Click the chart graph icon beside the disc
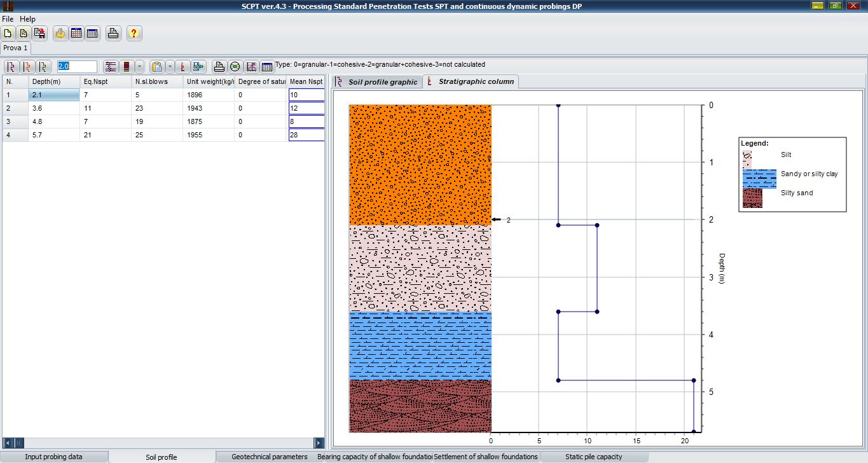The image size is (868, 463). click(251, 67)
